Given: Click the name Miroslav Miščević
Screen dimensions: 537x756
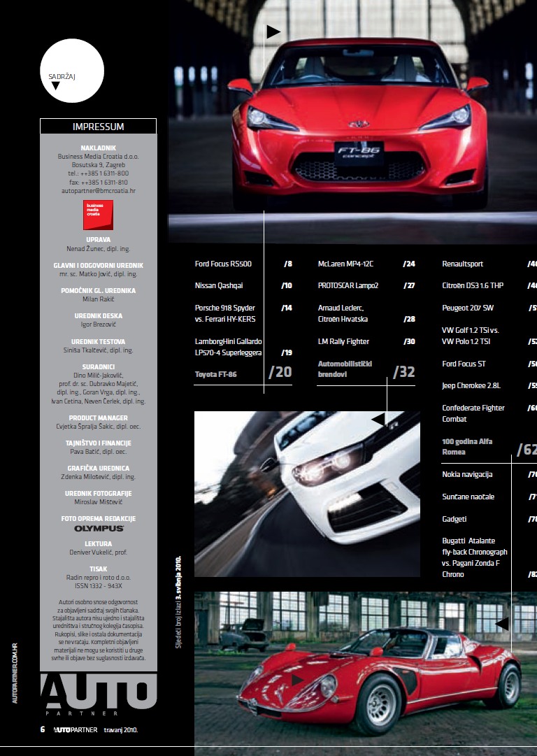Looking at the screenshot, I should (99, 502).
